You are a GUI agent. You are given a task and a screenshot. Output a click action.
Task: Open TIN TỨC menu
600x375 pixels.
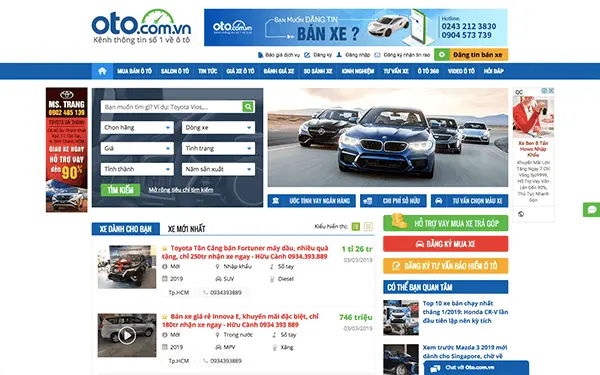pyautogui.click(x=208, y=71)
